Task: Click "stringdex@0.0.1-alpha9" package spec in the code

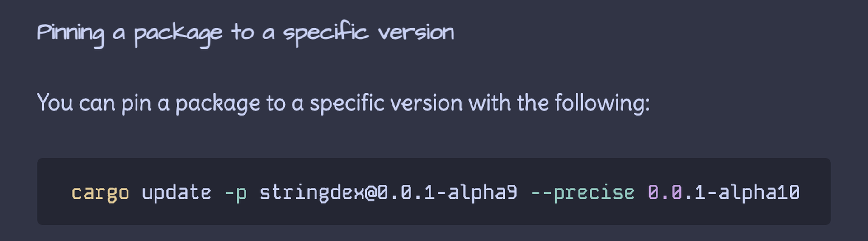Action: tap(388, 193)
